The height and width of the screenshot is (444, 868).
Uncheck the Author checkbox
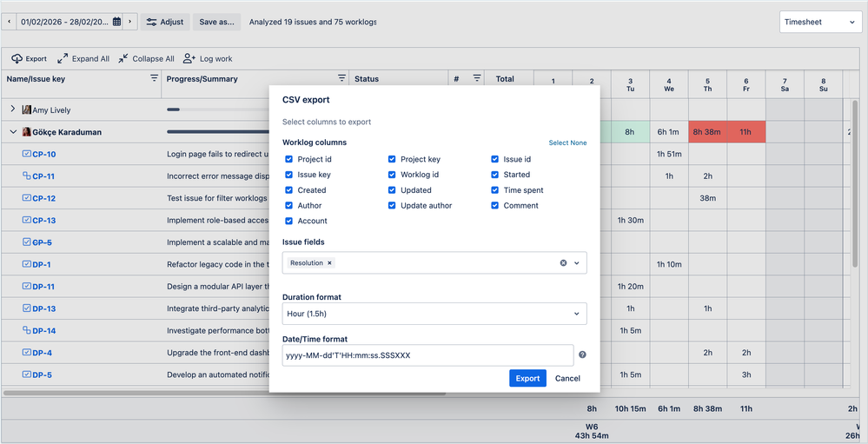288,205
